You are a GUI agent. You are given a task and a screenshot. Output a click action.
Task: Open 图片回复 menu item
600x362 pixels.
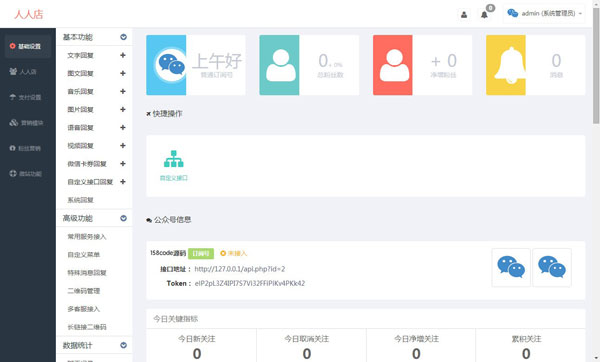(80, 109)
